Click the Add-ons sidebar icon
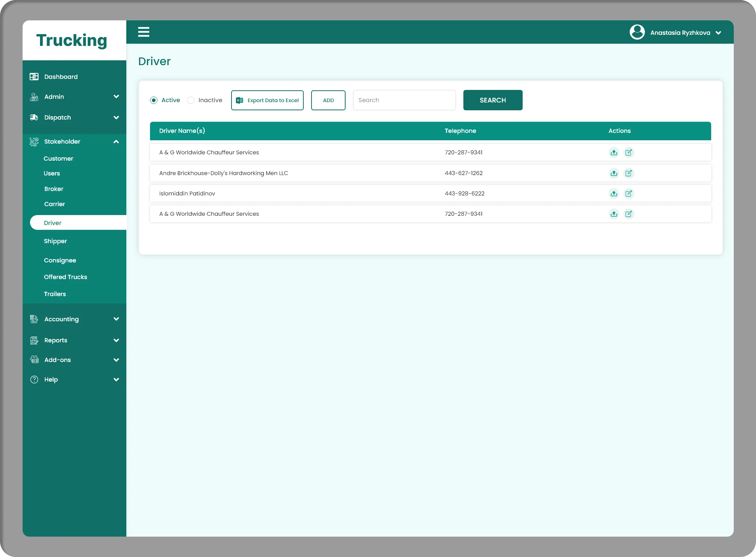Viewport: 756px width, 557px height. click(x=34, y=360)
